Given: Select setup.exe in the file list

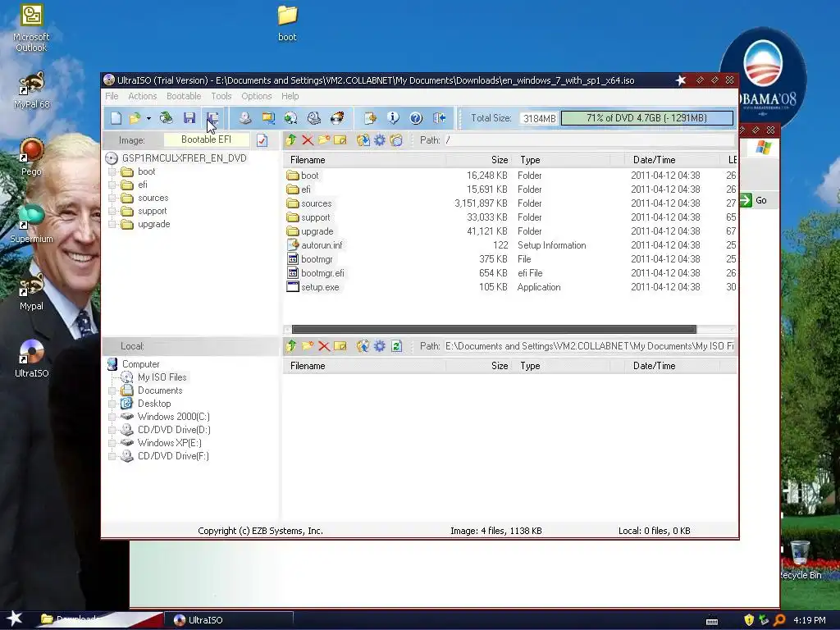Looking at the screenshot, I should coord(320,287).
